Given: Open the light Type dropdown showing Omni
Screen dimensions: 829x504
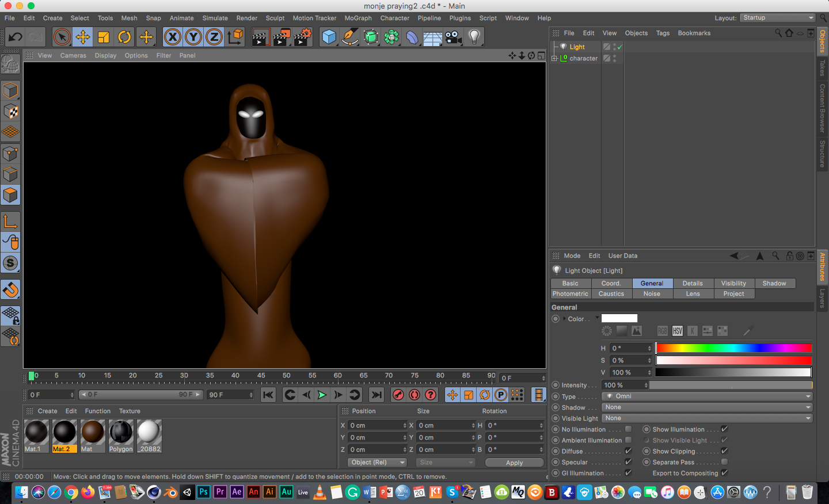Looking at the screenshot, I should pos(708,396).
